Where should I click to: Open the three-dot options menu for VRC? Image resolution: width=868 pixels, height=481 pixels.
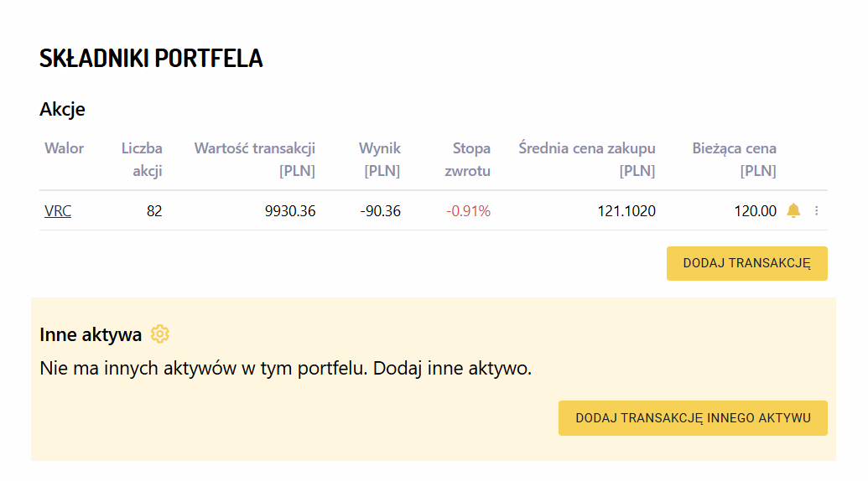point(817,211)
